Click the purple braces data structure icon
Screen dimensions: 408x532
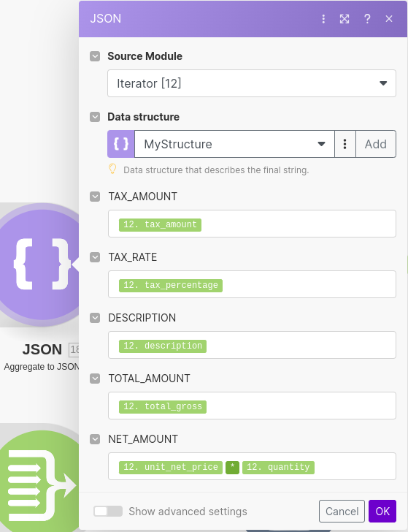click(121, 144)
